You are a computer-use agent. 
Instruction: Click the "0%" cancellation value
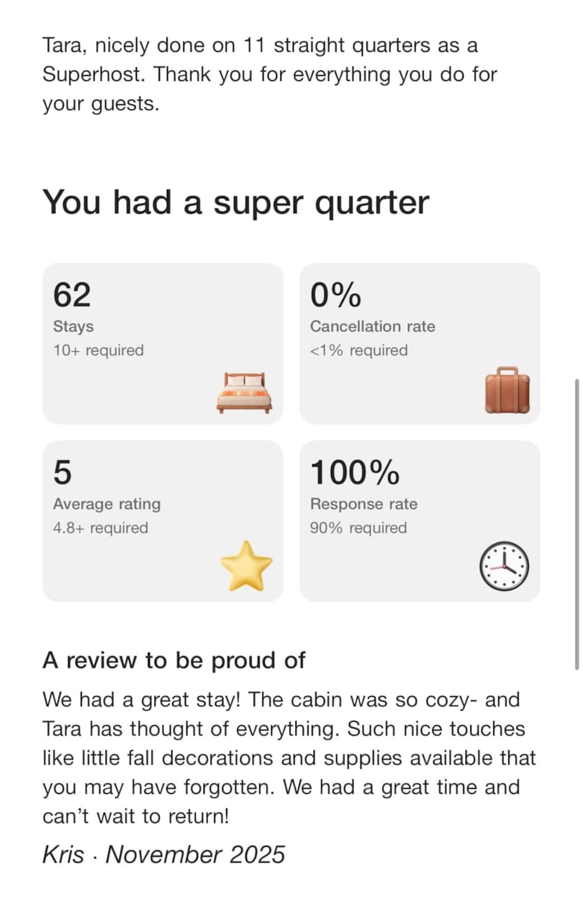(x=335, y=295)
